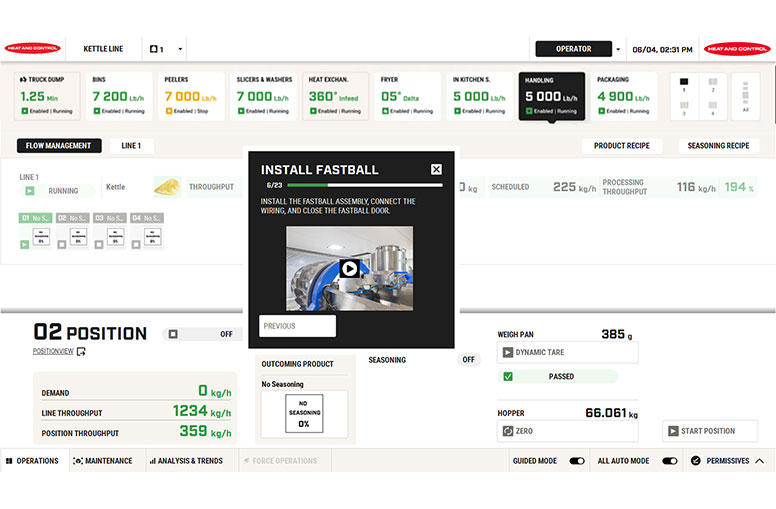Select the All layout view icon
The image size is (776, 509).
tap(745, 97)
